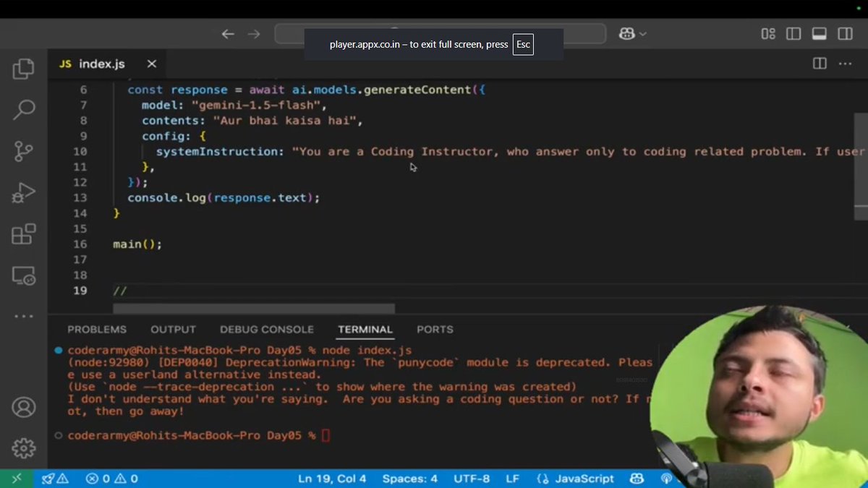
Task: Click the command center search field
Action: (x=440, y=34)
